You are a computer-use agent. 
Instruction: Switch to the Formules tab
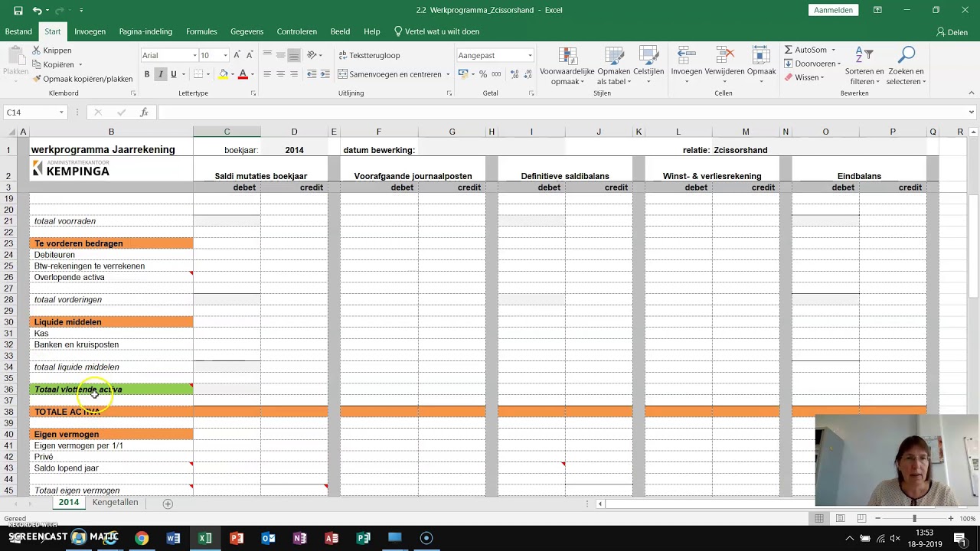click(201, 31)
